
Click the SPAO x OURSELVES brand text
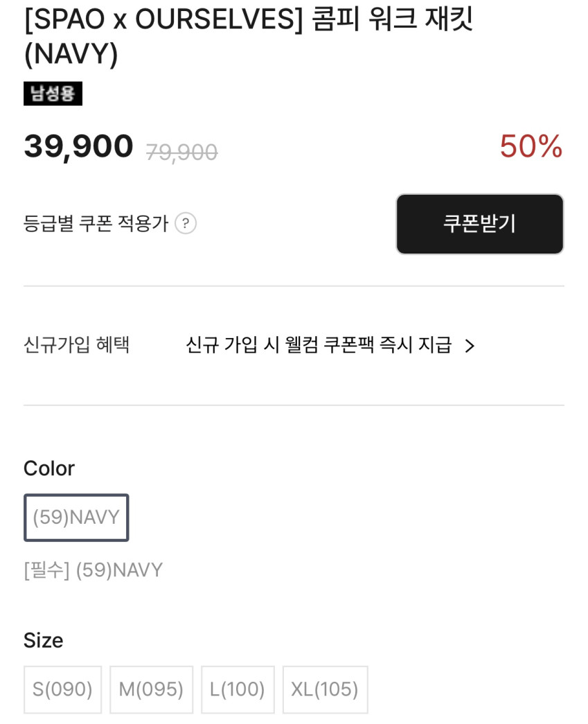click(x=163, y=21)
